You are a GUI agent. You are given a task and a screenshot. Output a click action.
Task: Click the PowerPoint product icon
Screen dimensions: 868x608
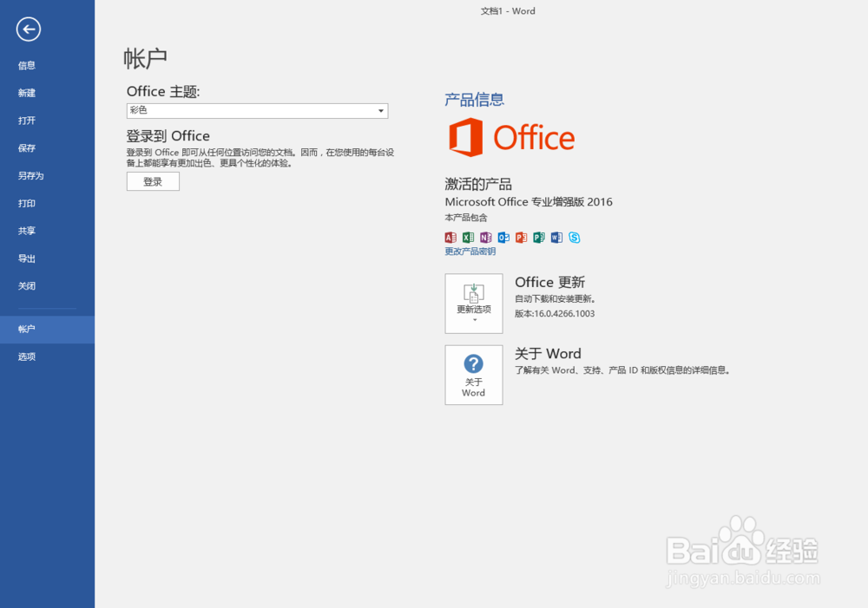point(522,237)
